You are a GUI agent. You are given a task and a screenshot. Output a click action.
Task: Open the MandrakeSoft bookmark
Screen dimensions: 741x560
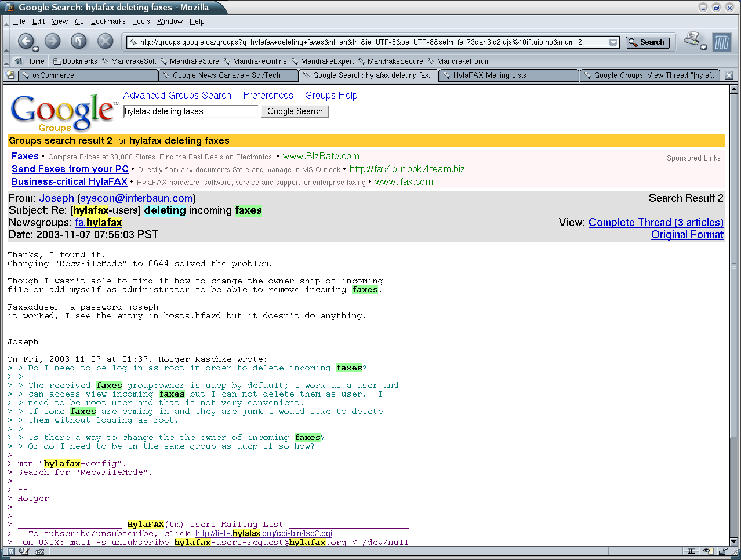click(x=129, y=61)
